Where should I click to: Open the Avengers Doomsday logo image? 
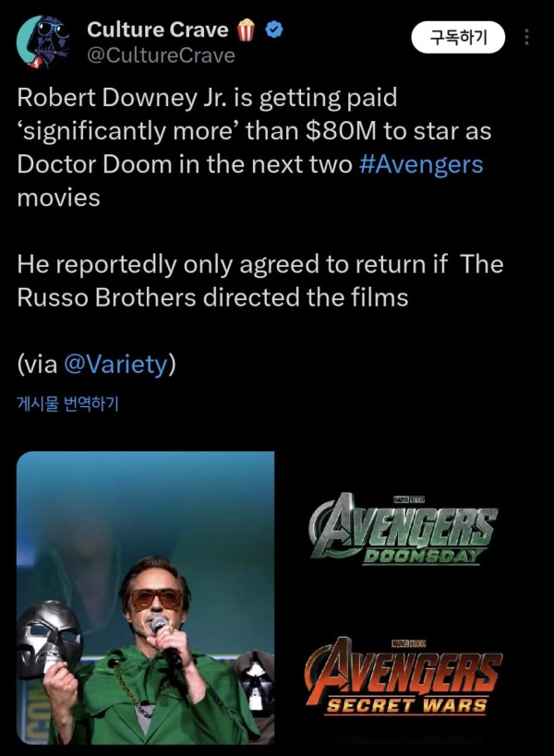(403, 529)
